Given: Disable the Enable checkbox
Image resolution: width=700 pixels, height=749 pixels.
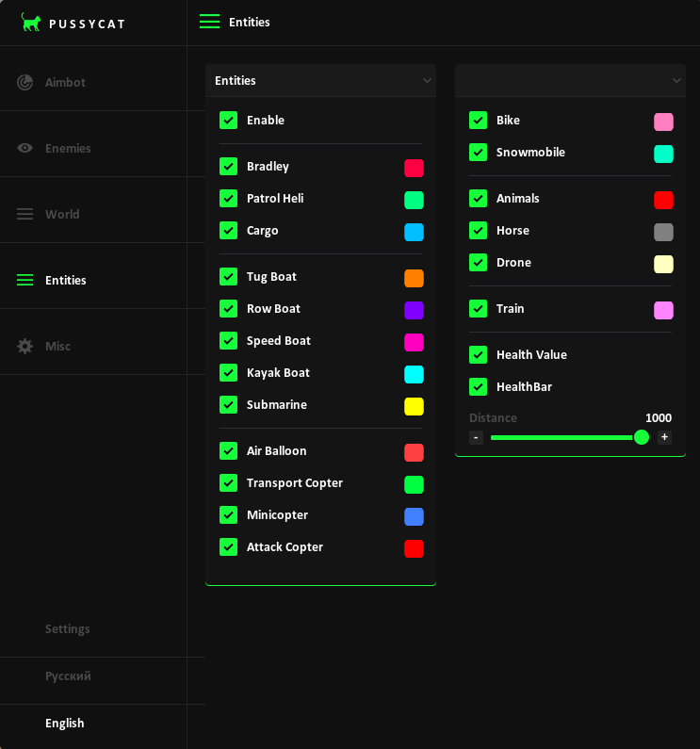Looking at the screenshot, I should [x=228, y=121].
